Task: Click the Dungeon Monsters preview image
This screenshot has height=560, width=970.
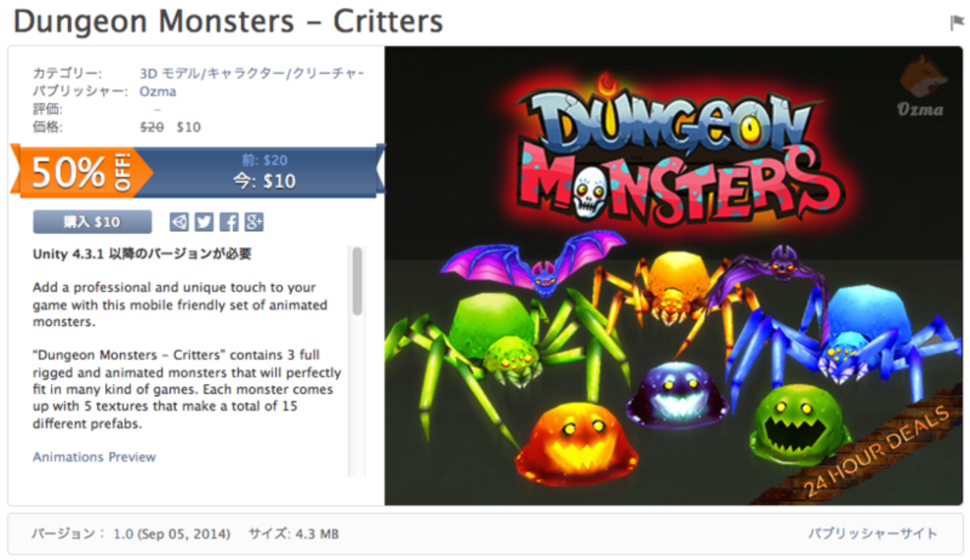Action: tap(674, 276)
